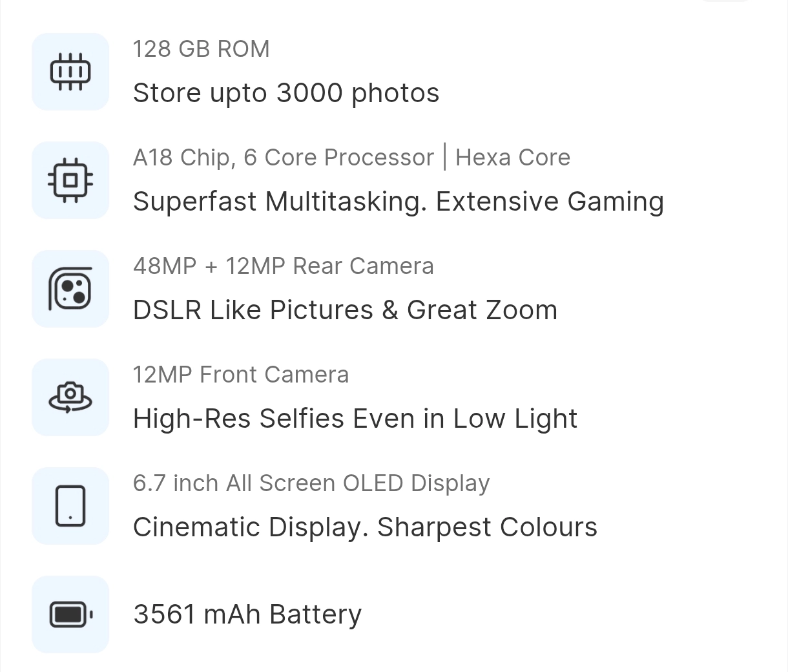Click the 3561 mAh Battery text
This screenshot has height=672, width=788.
point(247,614)
